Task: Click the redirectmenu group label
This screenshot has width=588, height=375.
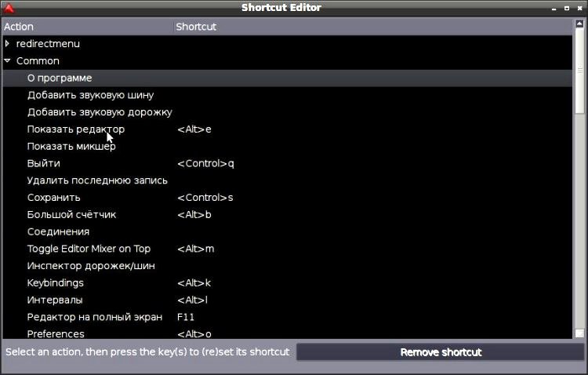Action: point(48,44)
